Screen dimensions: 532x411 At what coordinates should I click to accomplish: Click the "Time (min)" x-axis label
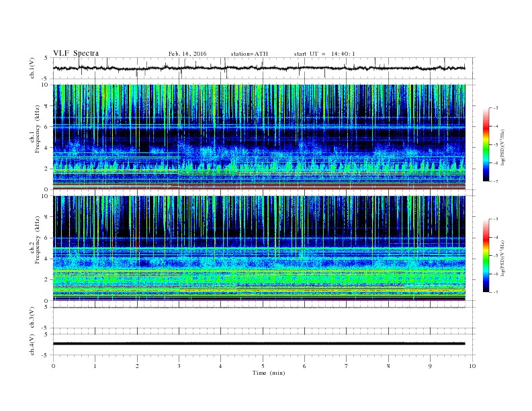[x=269, y=373]
